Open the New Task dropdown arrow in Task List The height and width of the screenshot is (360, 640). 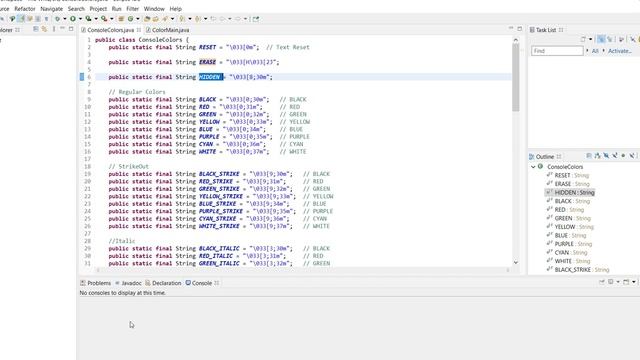click(591, 39)
